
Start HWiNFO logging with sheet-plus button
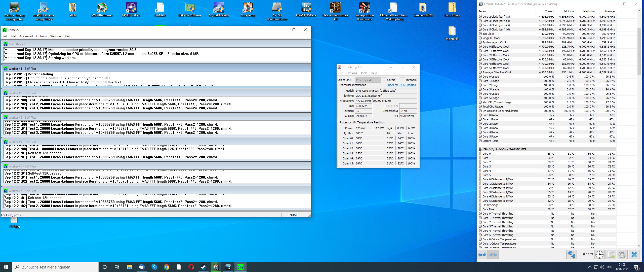tap(611, 255)
